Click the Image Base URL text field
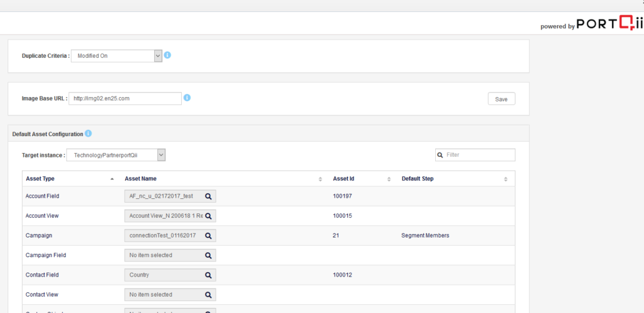The height and width of the screenshot is (313, 644). [x=125, y=98]
